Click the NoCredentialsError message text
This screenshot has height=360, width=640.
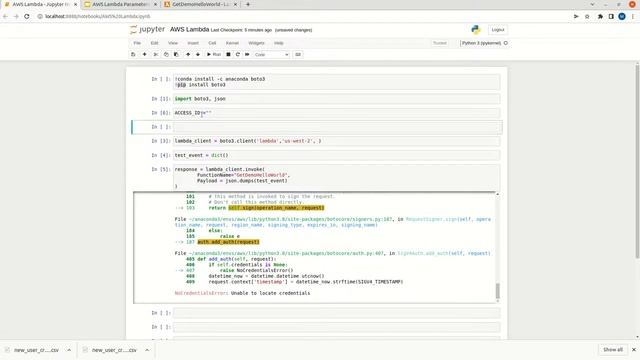pyautogui.click(x=242, y=293)
